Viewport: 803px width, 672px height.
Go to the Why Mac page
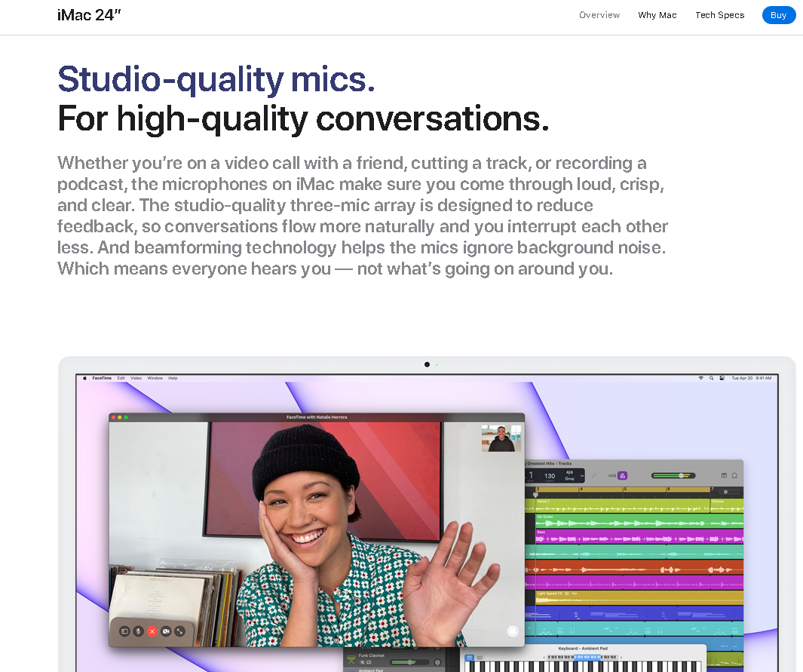point(657,15)
